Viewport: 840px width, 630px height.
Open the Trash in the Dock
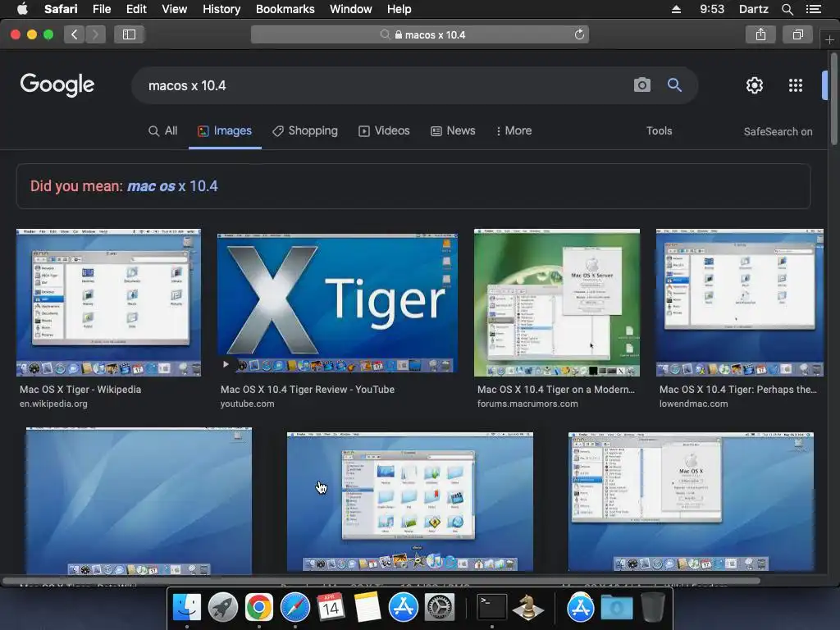652,608
